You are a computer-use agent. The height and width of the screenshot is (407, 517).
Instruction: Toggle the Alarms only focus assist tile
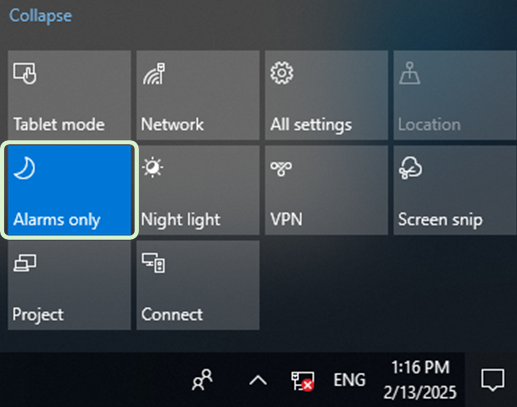tap(69, 190)
